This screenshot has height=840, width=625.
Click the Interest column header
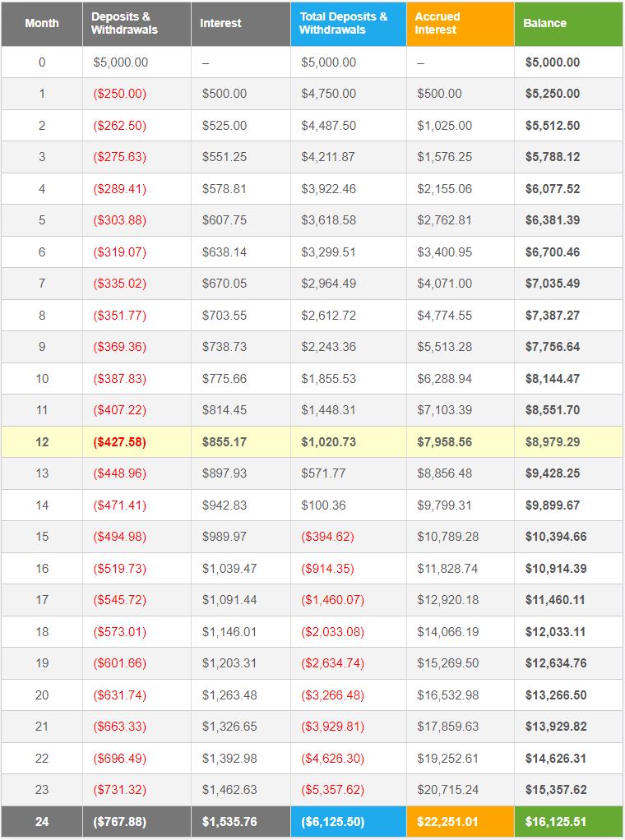click(220, 23)
